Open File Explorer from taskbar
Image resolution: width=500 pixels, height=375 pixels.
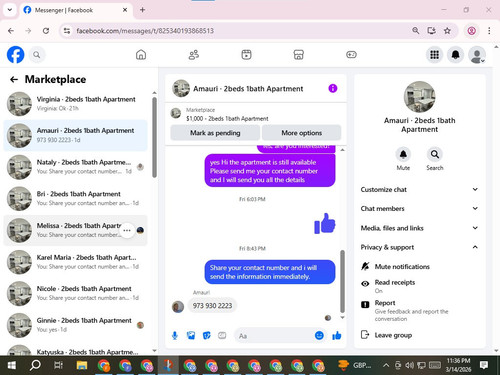[x=82, y=366]
